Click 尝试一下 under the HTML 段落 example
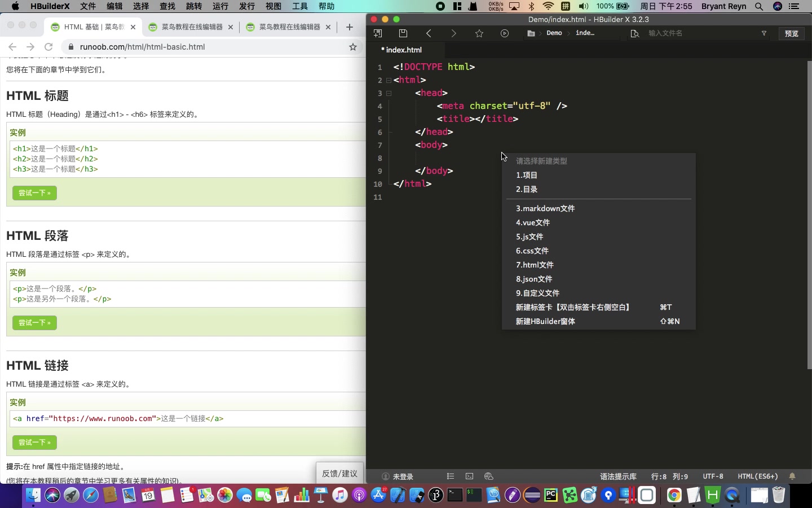 (x=34, y=323)
